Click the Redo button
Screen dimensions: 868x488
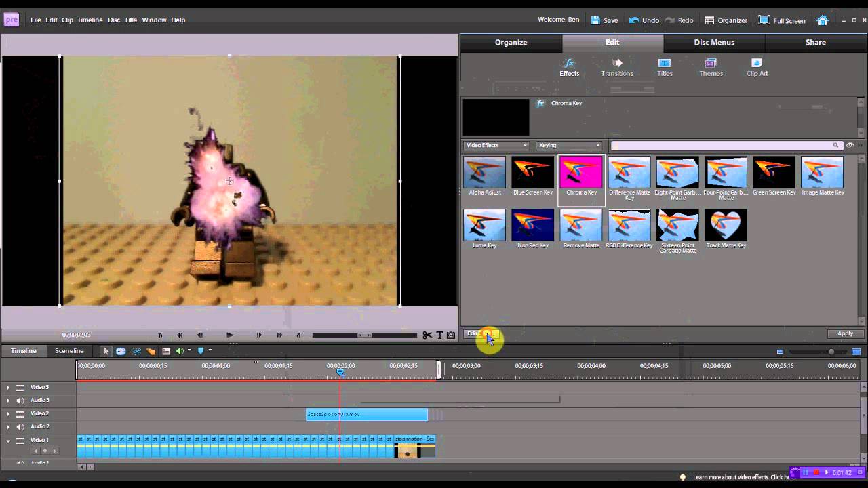679,20
